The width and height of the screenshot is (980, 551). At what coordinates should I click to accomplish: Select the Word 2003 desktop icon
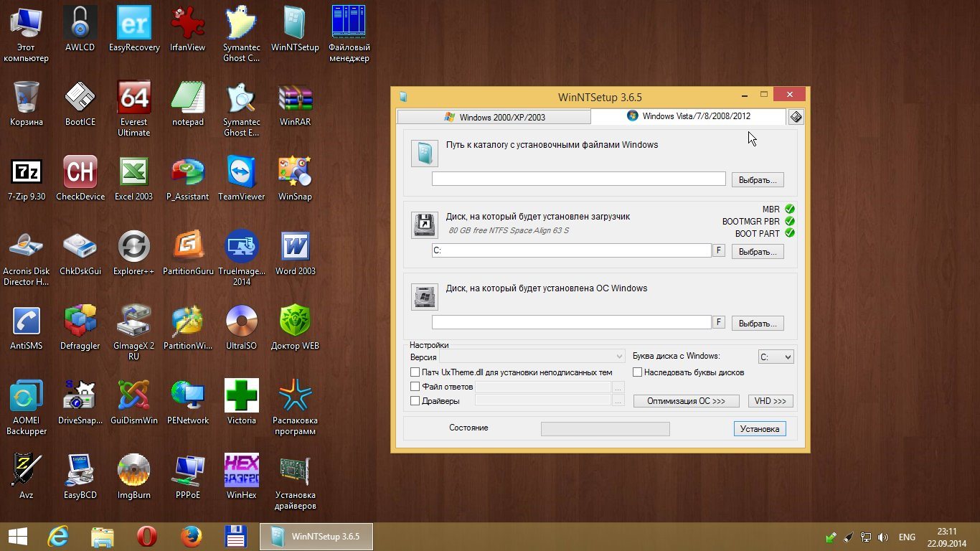point(295,253)
